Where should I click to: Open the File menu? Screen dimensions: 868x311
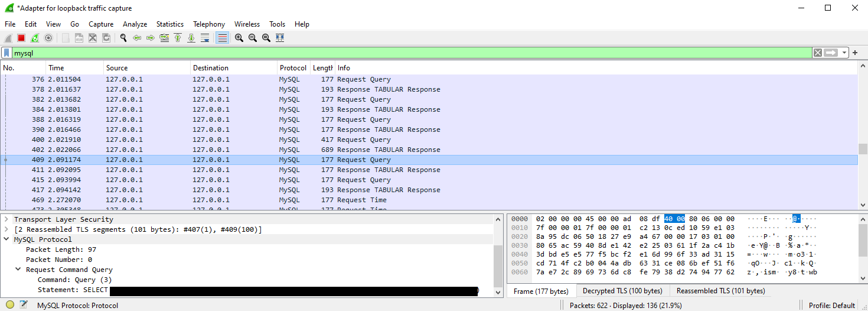(10, 24)
